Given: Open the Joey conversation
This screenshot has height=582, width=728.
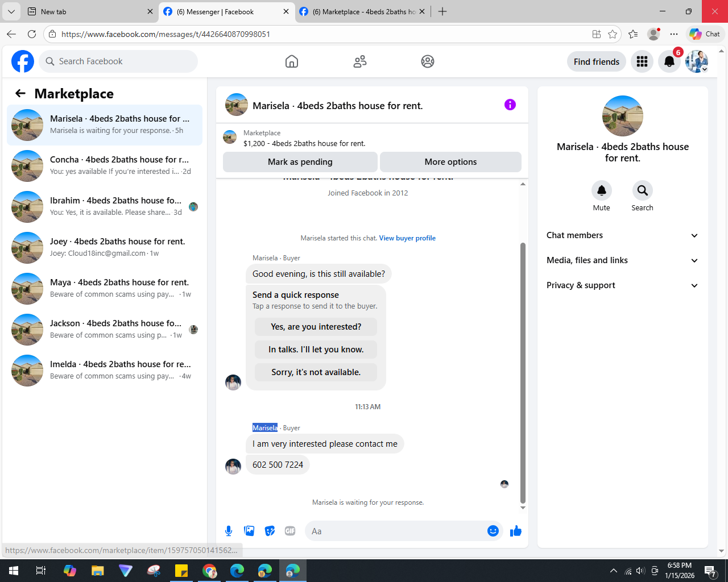Looking at the screenshot, I should pos(105,248).
